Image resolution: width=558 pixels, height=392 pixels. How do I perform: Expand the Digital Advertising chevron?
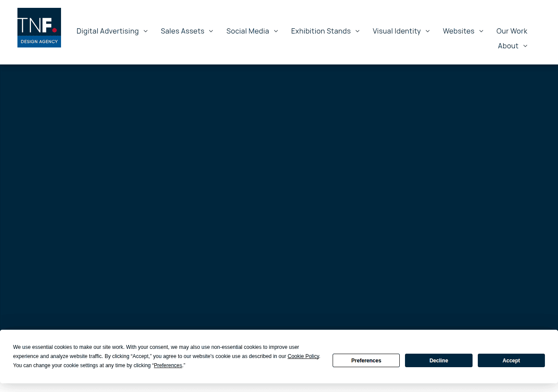[x=146, y=31]
